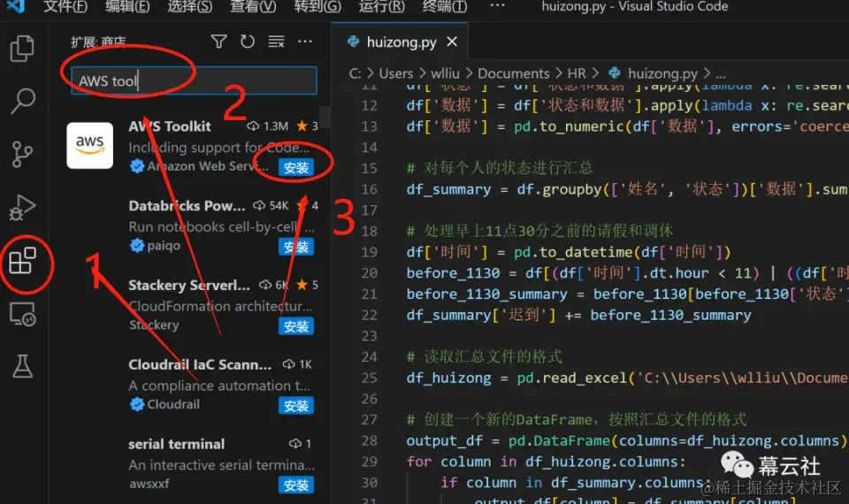Screen dimensions: 849x504
Task: Open the Run and Debug view
Action: click(22, 207)
